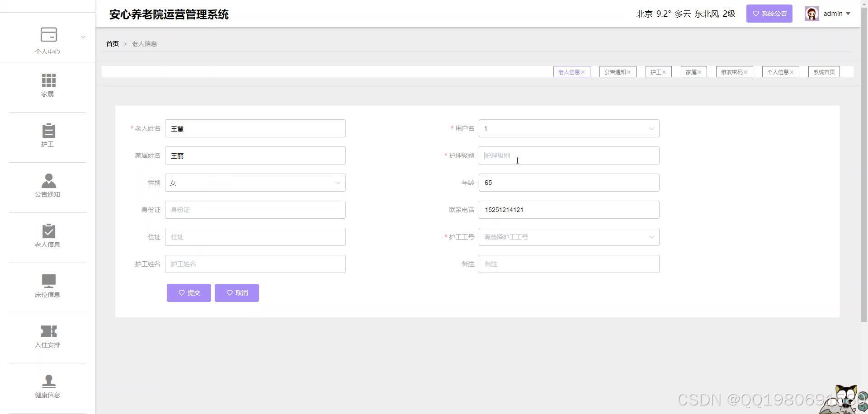868x414 pixels.
Task: Switch to the 系统首页 tab
Action: coord(824,72)
